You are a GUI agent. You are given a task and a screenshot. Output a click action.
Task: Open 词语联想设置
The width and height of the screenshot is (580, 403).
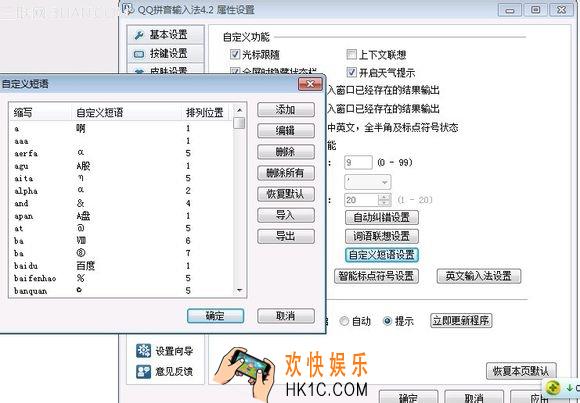[382, 236]
